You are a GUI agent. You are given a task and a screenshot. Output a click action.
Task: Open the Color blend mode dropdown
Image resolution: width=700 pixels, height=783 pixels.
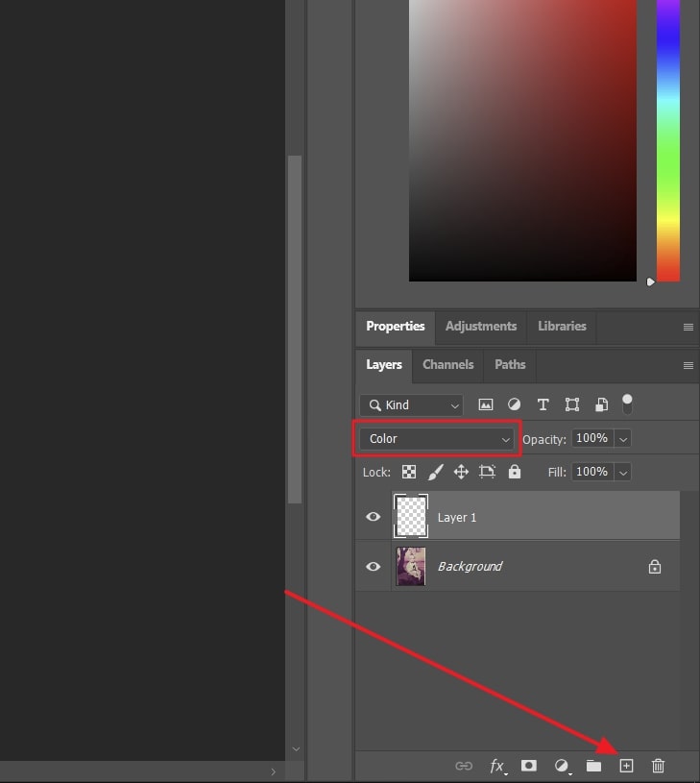pos(437,439)
